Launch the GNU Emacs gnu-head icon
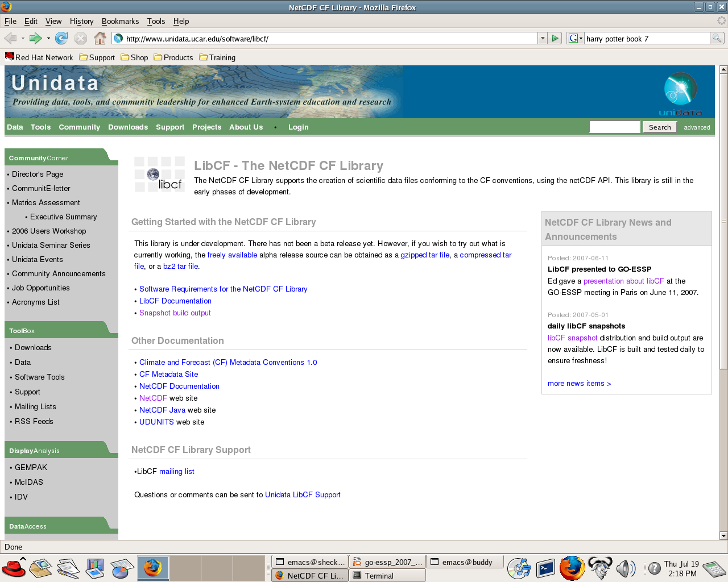728x582 pixels. pos(599,568)
